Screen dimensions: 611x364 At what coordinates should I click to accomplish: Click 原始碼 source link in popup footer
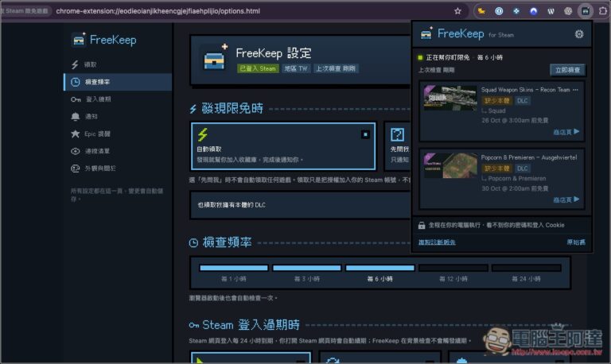576,242
